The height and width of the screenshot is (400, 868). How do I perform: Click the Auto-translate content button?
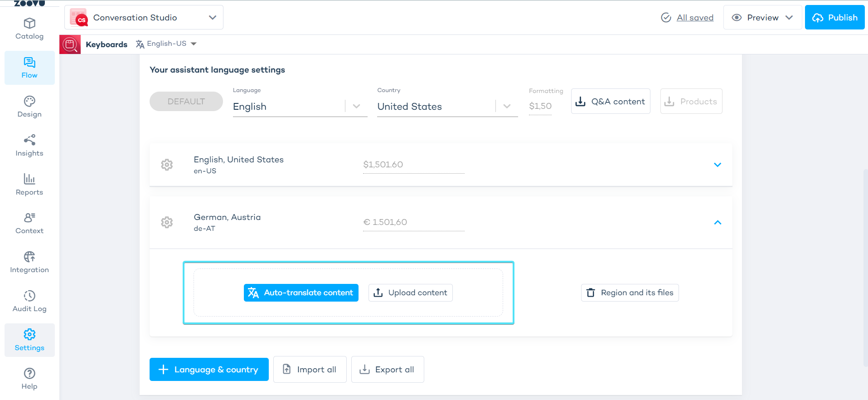301,293
